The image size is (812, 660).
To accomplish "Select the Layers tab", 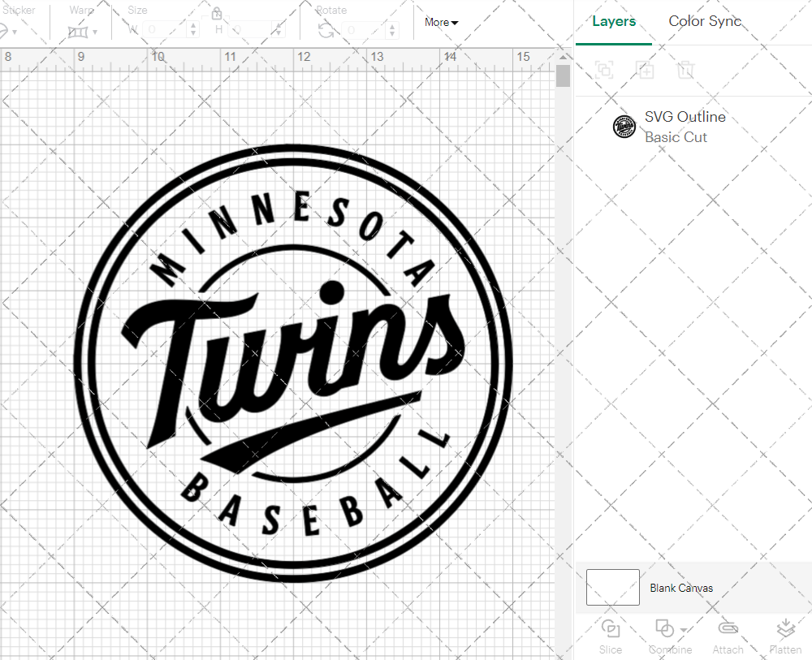I will (614, 22).
